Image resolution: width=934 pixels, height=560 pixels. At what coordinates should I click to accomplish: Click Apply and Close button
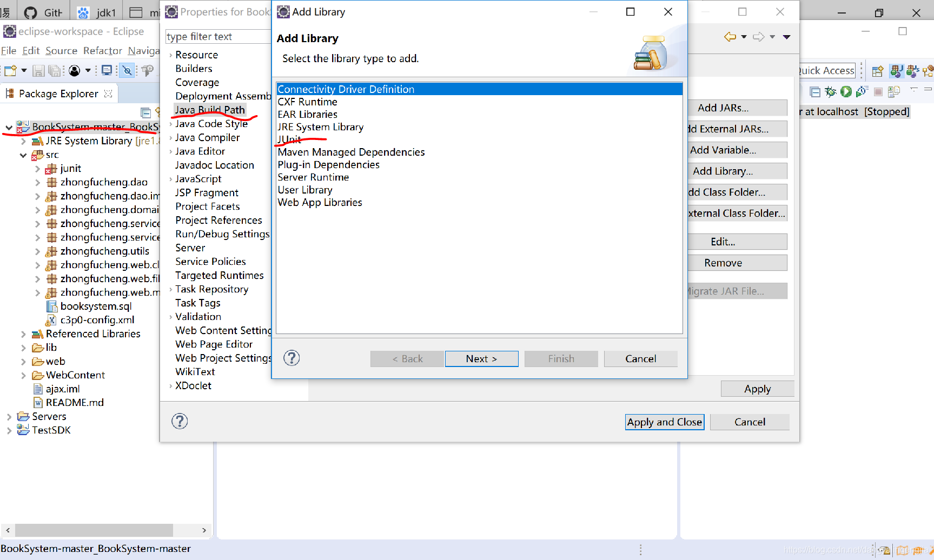[x=665, y=422]
